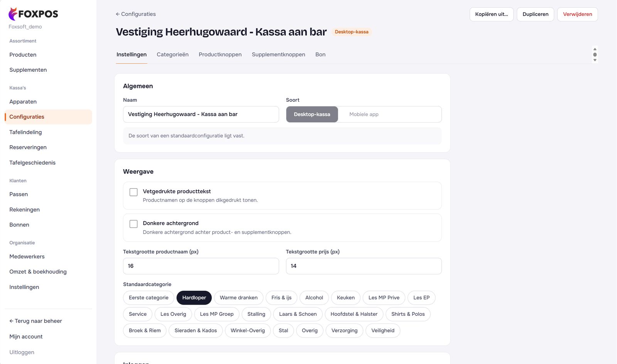The height and width of the screenshot is (364, 617).
Task: Open Medewerkers in the sidebar
Action: tap(48, 256)
